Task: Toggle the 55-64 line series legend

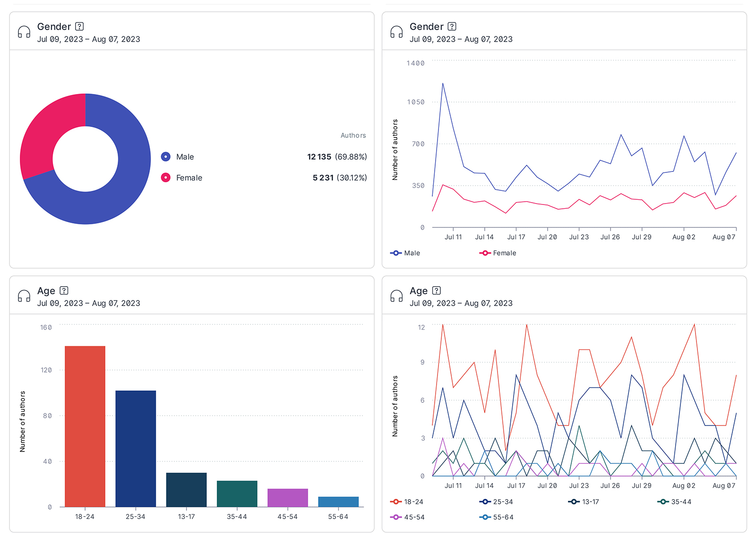Action: [x=496, y=517]
